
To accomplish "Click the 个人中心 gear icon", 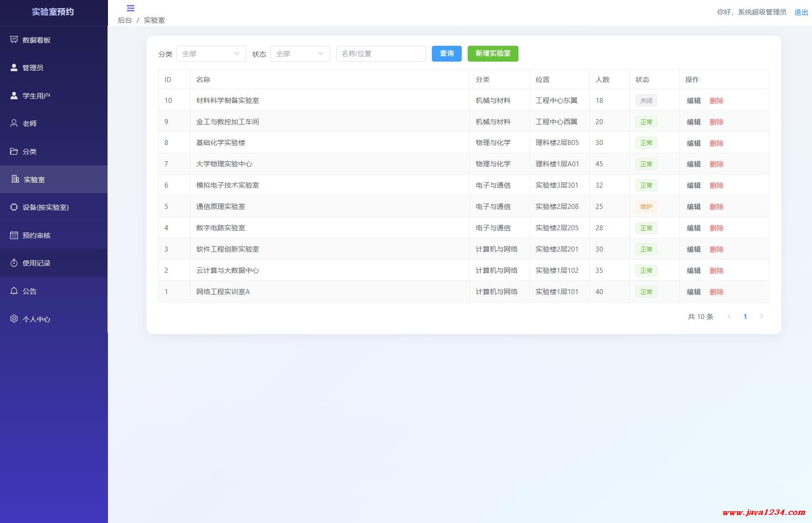I will (14, 319).
